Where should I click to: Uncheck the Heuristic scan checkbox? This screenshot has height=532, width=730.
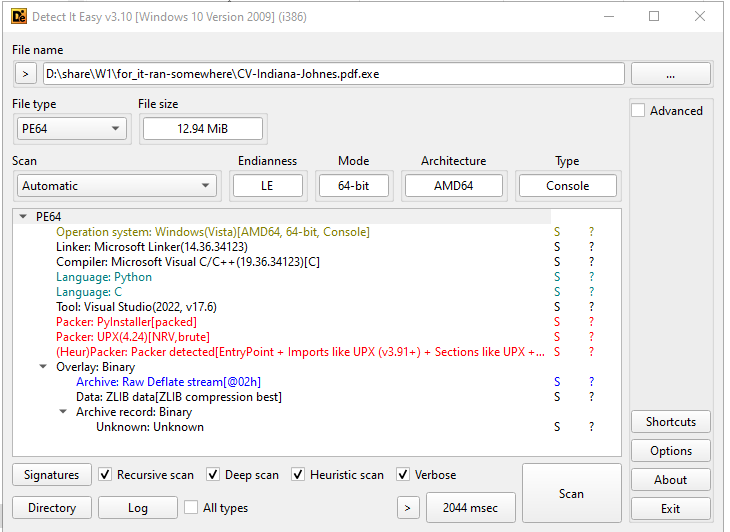298,475
